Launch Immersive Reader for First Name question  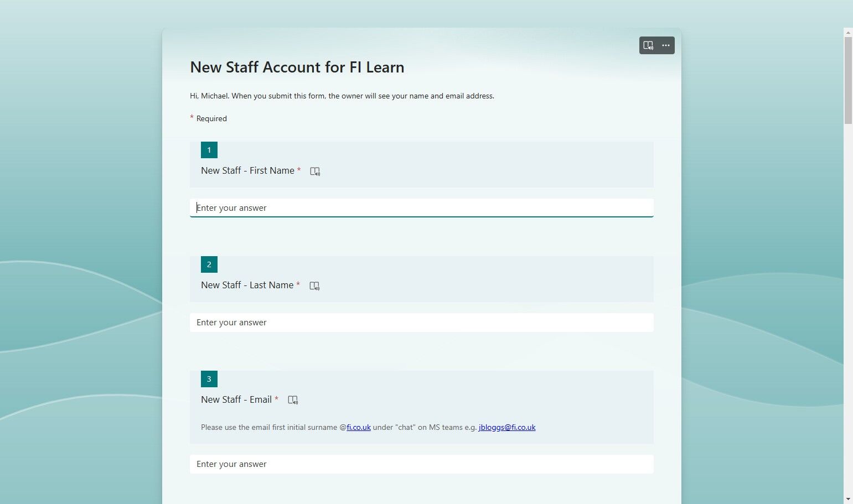tap(315, 172)
